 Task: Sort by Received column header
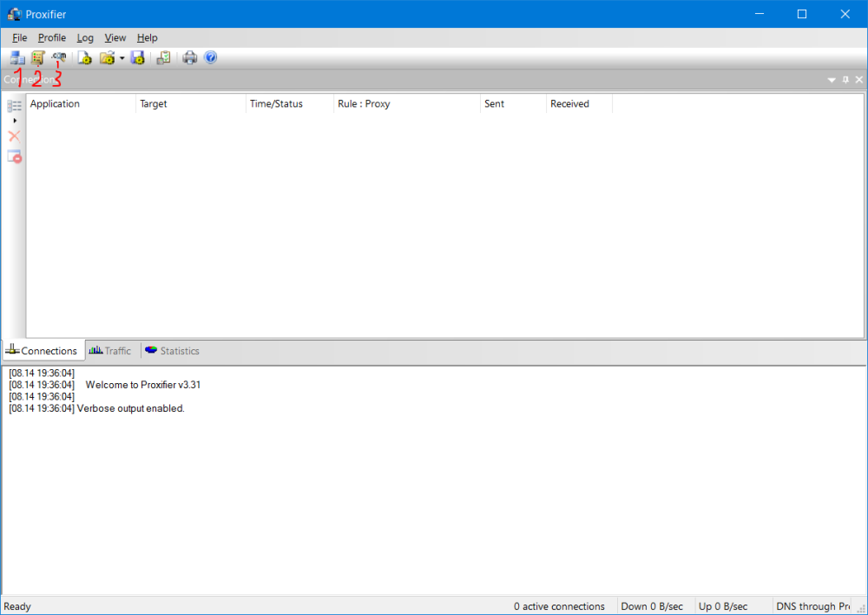(579, 103)
